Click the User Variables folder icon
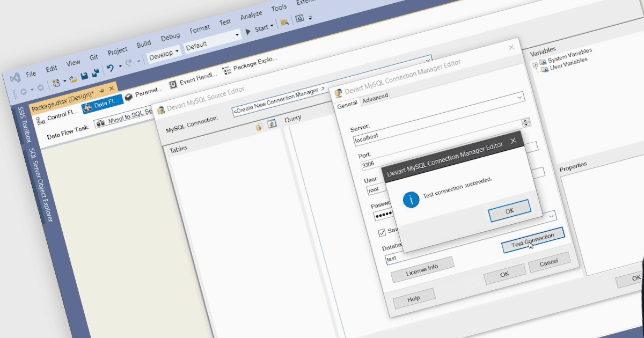 (x=544, y=69)
